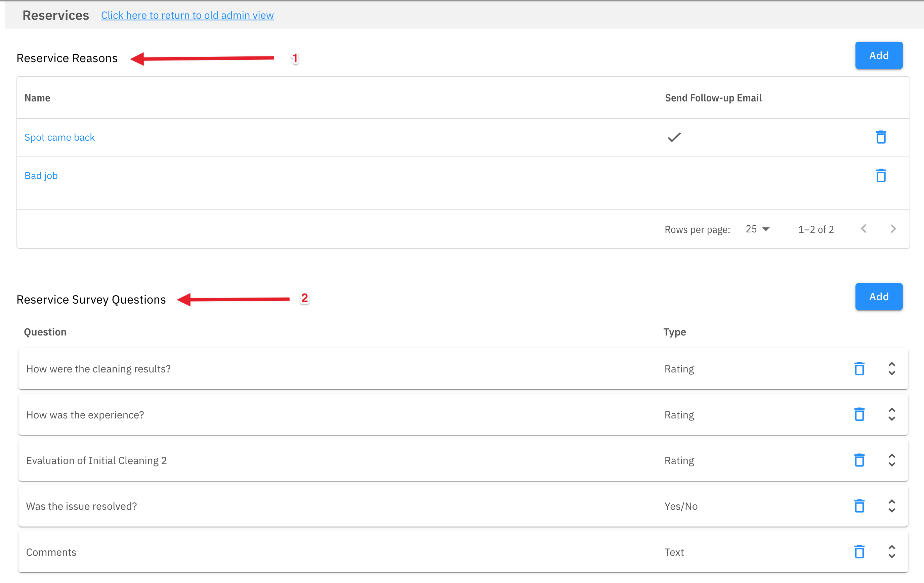Screen dimensions: 924x583
Task: Return to old admin view link
Action: [x=187, y=15]
